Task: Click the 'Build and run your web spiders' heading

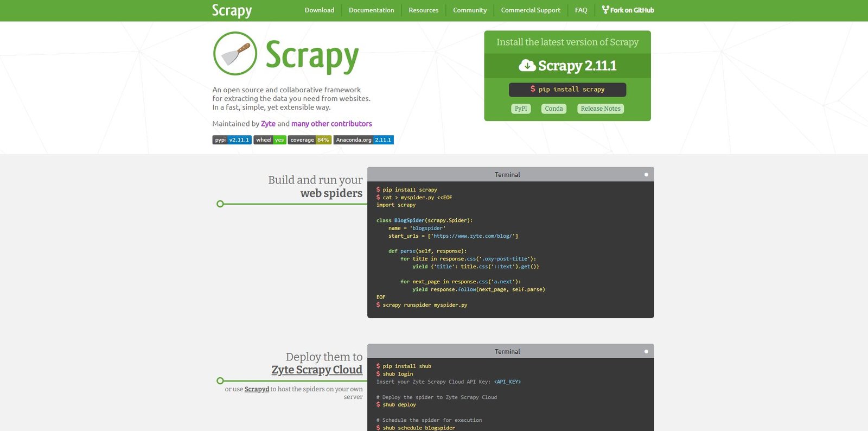Action: coord(315,187)
